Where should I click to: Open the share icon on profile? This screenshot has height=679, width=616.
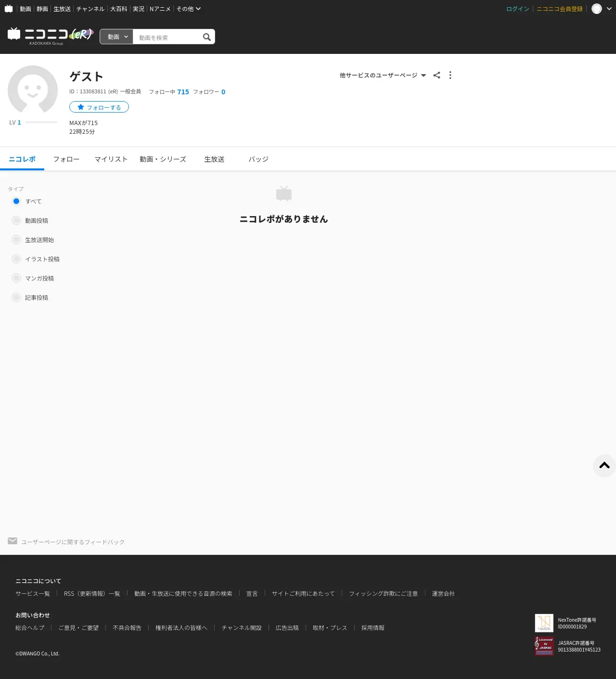pos(436,75)
